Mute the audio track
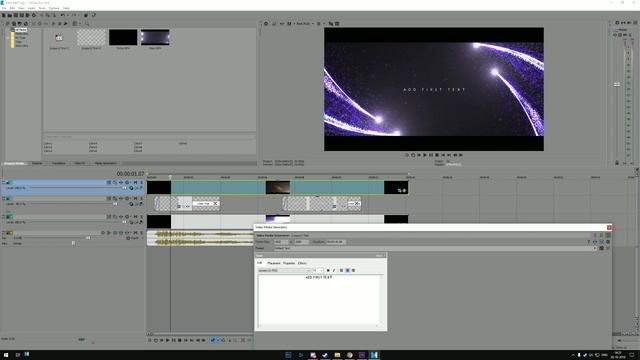The image size is (640, 360). 136,233
